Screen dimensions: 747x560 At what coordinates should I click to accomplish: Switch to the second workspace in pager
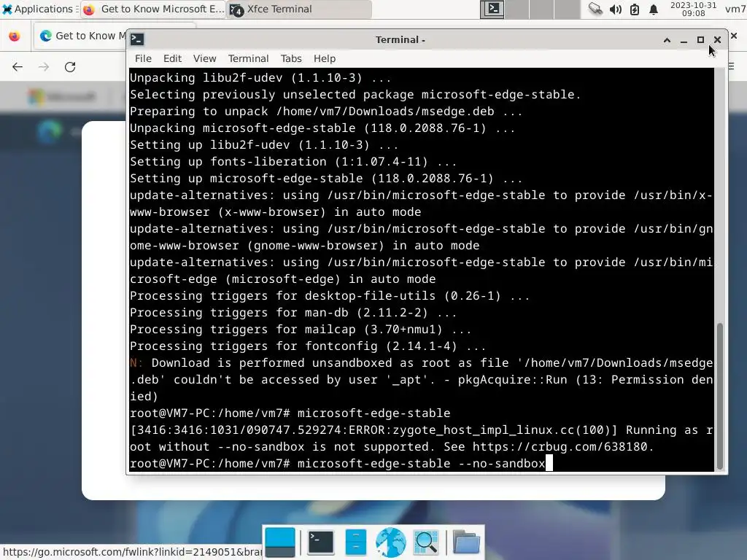click(x=517, y=9)
